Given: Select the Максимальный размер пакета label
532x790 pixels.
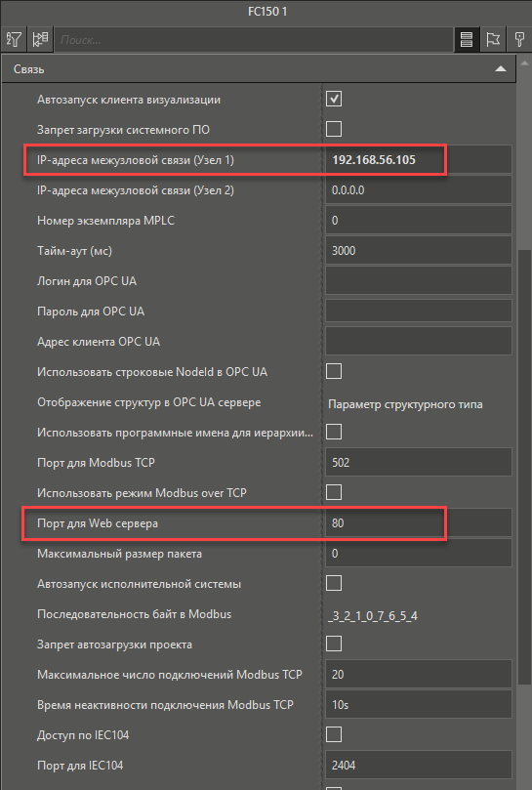Looking at the screenshot, I should [119, 554].
